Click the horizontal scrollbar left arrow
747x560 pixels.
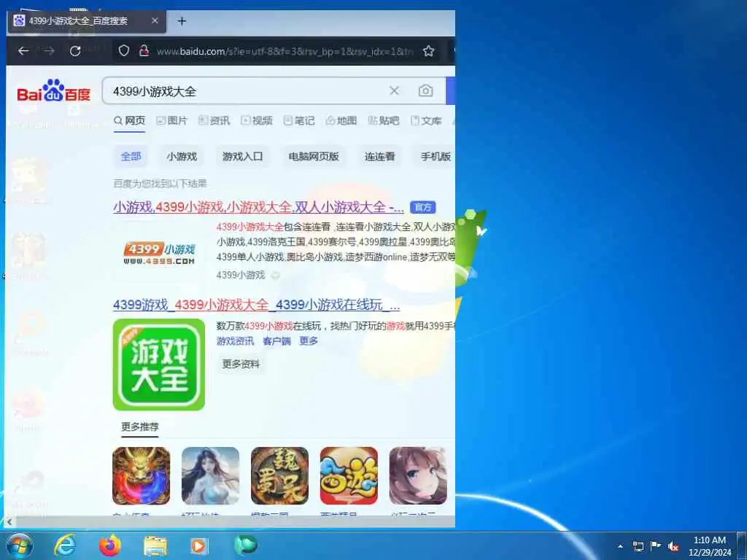[9, 522]
